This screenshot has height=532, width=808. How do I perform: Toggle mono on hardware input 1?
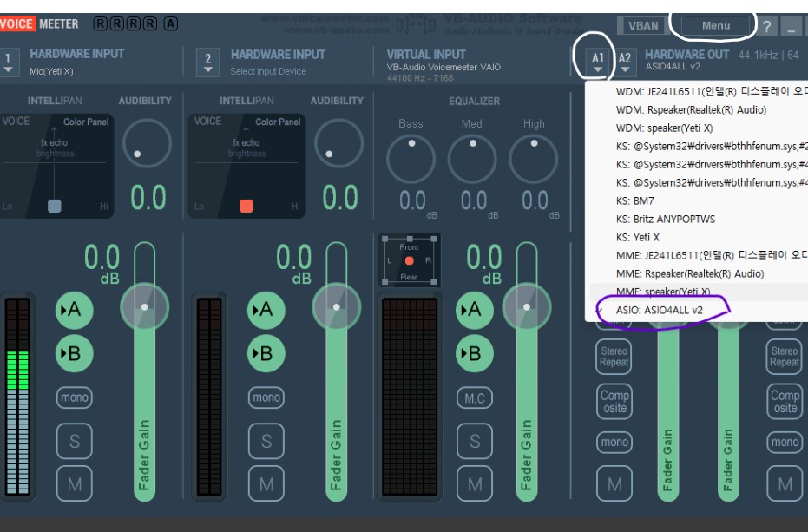[x=75, y=397]
